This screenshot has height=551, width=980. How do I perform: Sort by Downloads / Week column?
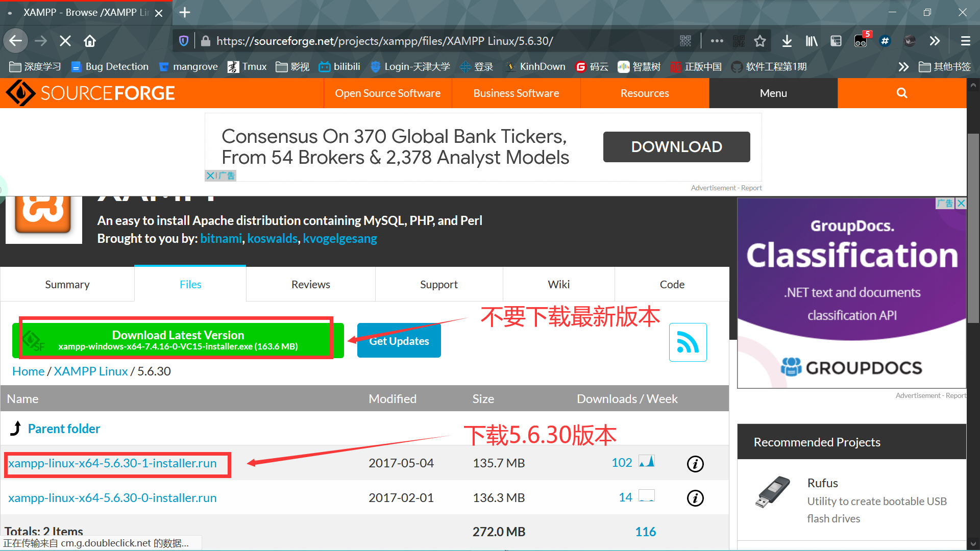[627, 399]
